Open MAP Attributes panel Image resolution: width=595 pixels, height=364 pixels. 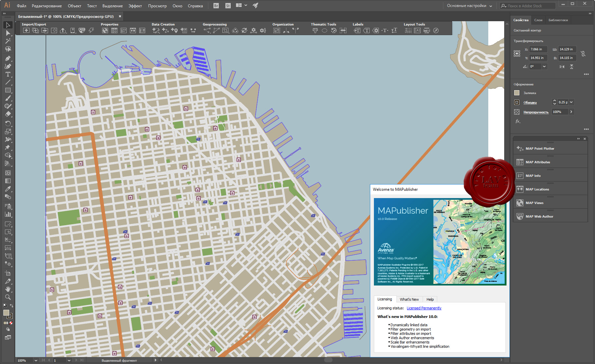[x=551, y=162]
